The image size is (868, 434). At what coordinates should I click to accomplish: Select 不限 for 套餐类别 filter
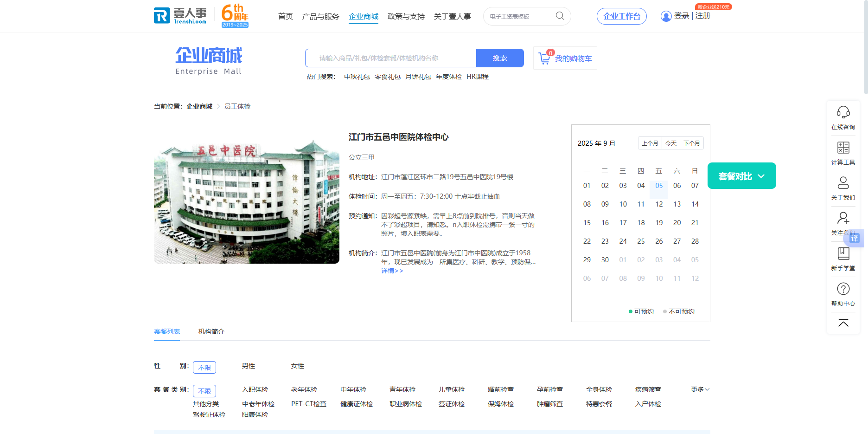click(x=204, y=391)
